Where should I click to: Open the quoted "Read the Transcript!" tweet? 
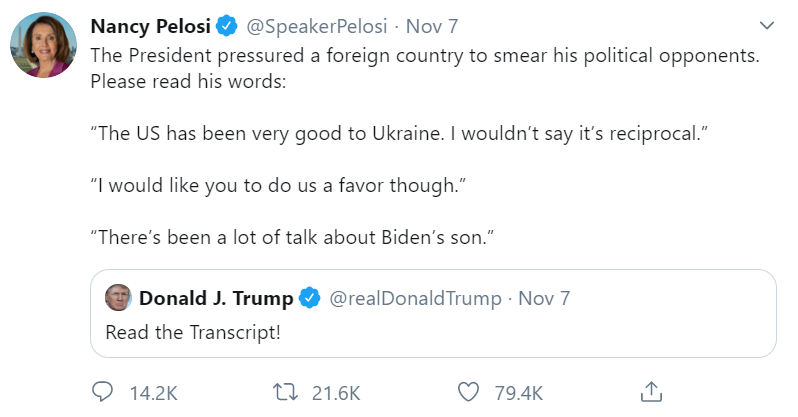pyautogui.click(x=193, y=331)
